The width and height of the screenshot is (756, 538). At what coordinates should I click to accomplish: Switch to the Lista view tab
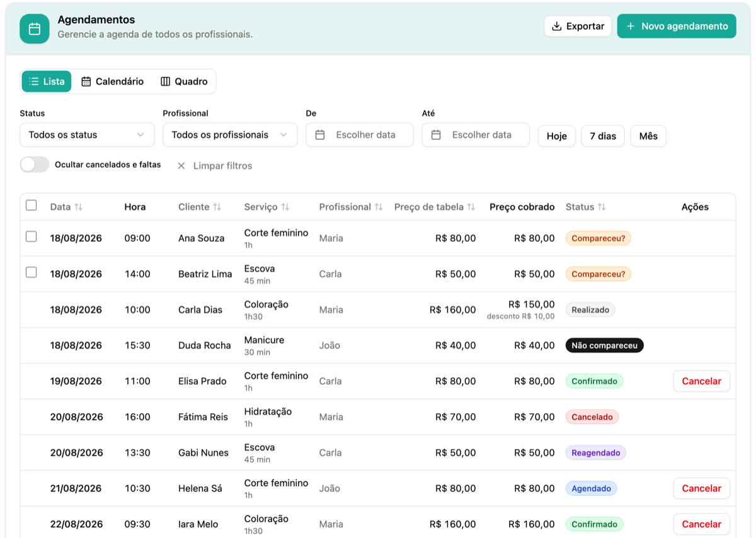[47, 81]
